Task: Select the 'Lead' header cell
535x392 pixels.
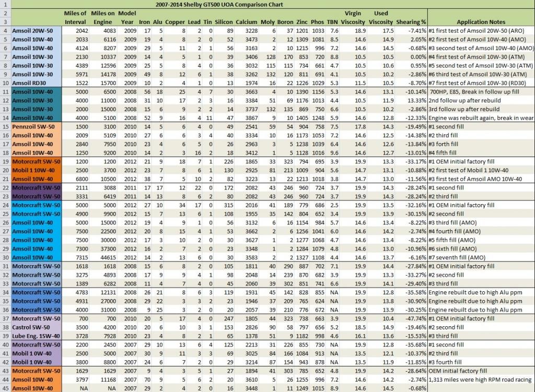Action: pos(194,22)
